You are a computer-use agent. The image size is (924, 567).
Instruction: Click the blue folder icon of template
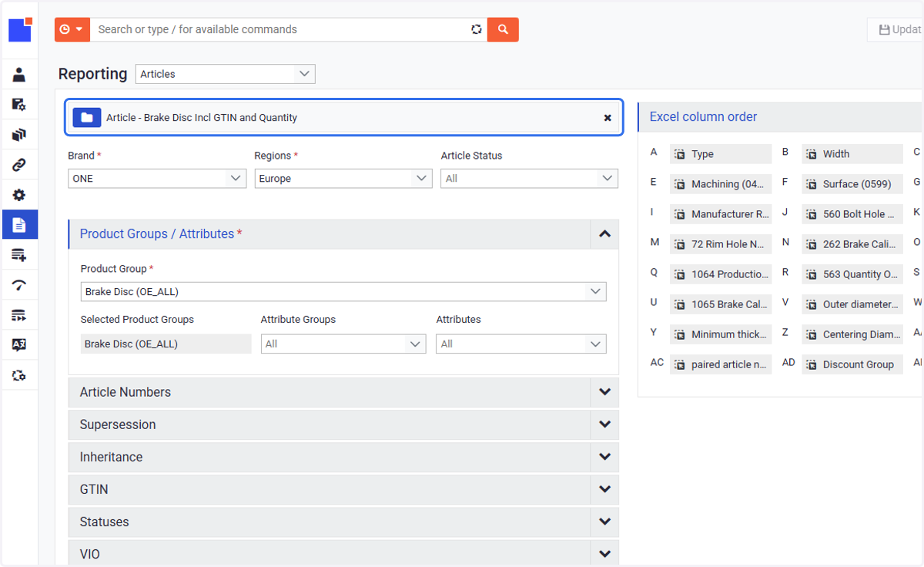tap(87, 117)
